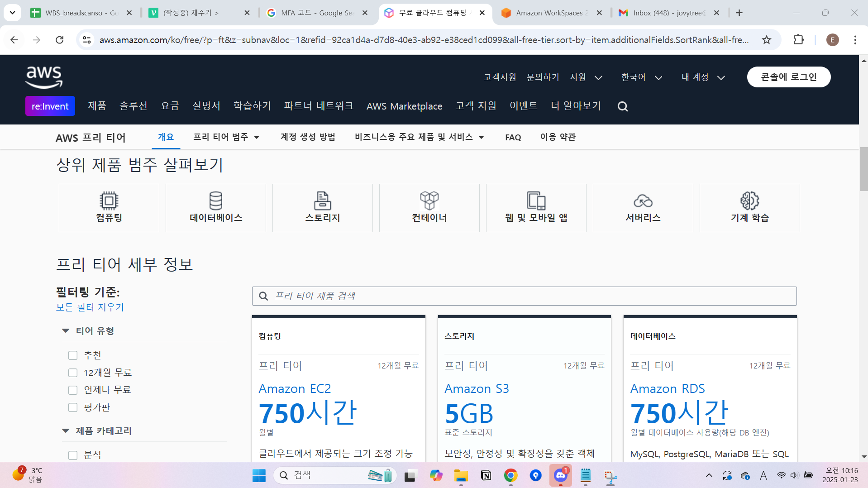
Task: Open the Chrome profile avatar E
Action: click(832, 40)
